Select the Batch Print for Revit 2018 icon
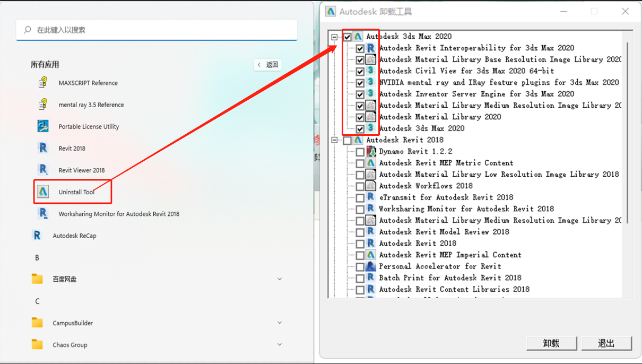 (371, 278)
